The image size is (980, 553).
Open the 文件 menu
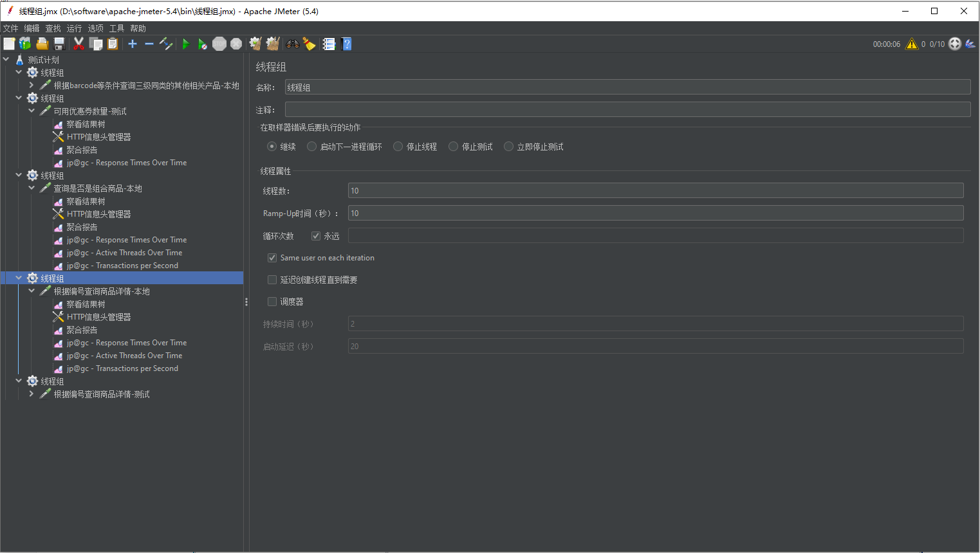[11, 28]
